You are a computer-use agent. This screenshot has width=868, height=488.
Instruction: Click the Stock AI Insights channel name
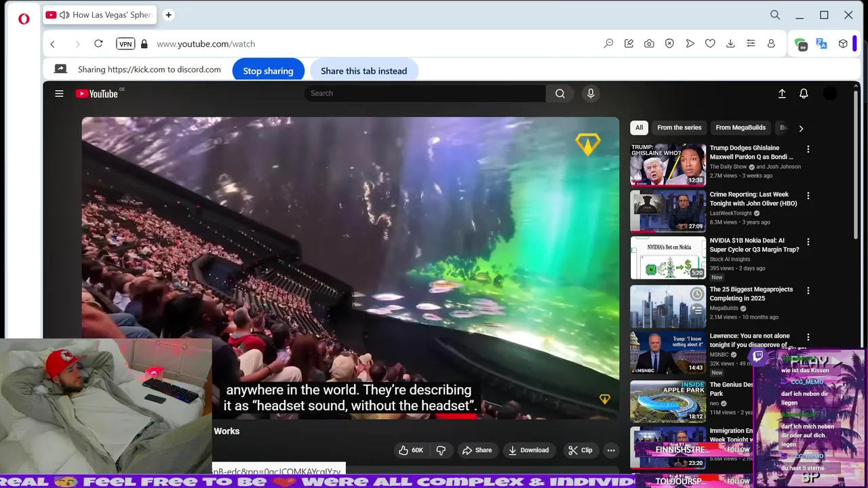coord(730,259)
